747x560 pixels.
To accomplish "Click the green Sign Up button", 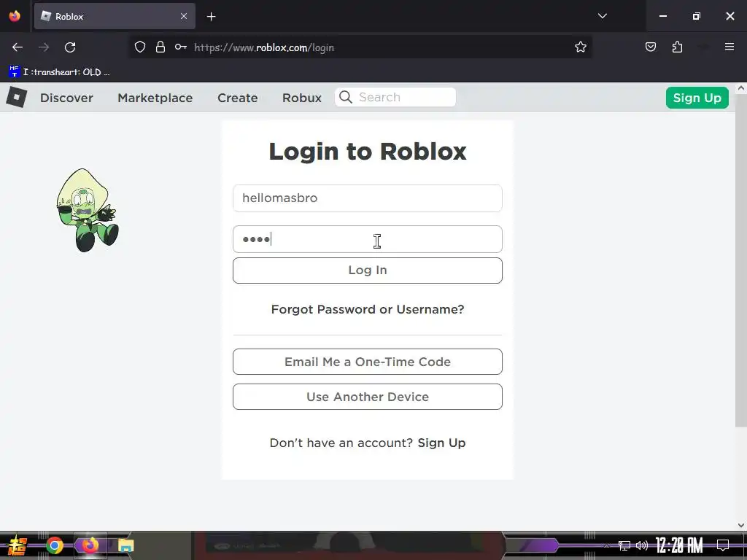I will [x=697, y=98].
